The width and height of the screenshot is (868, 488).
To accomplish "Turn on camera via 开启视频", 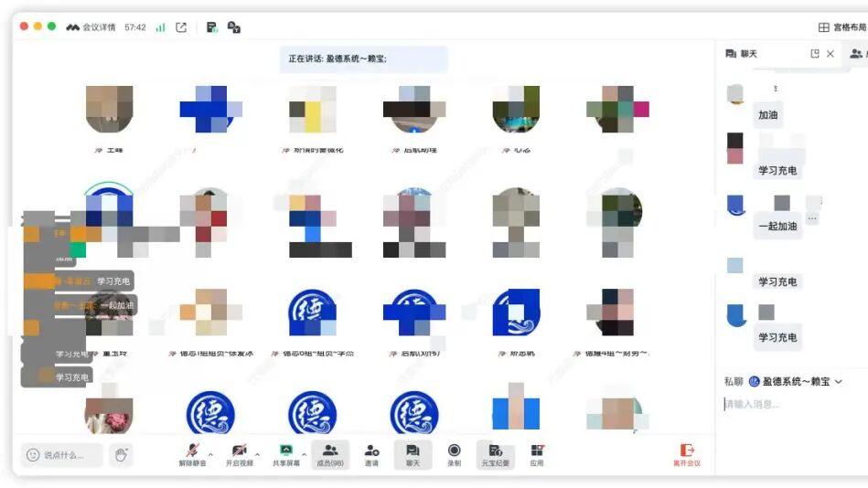I will (239, 455).
